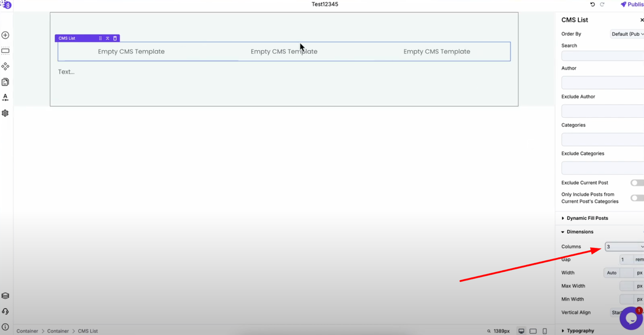
Task: Click the middle Empty CMS Template cell
Action: point(284,52)
